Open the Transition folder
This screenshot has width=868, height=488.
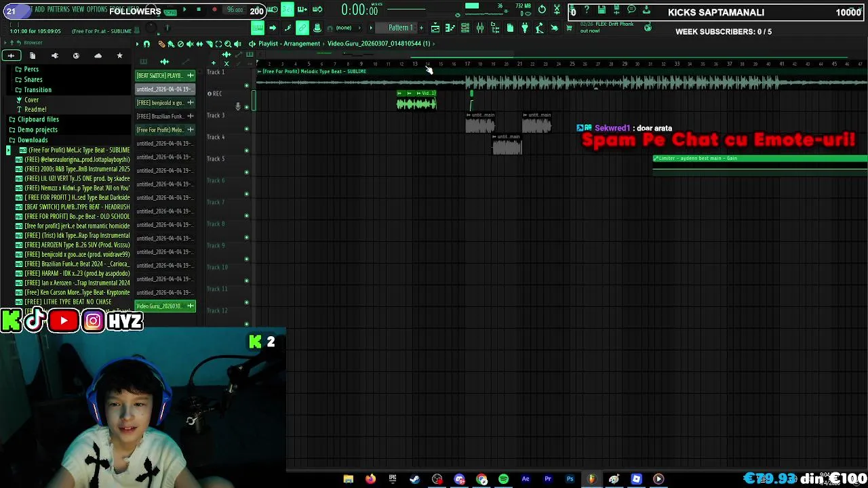pyautogui.click(x=37, y=89)
